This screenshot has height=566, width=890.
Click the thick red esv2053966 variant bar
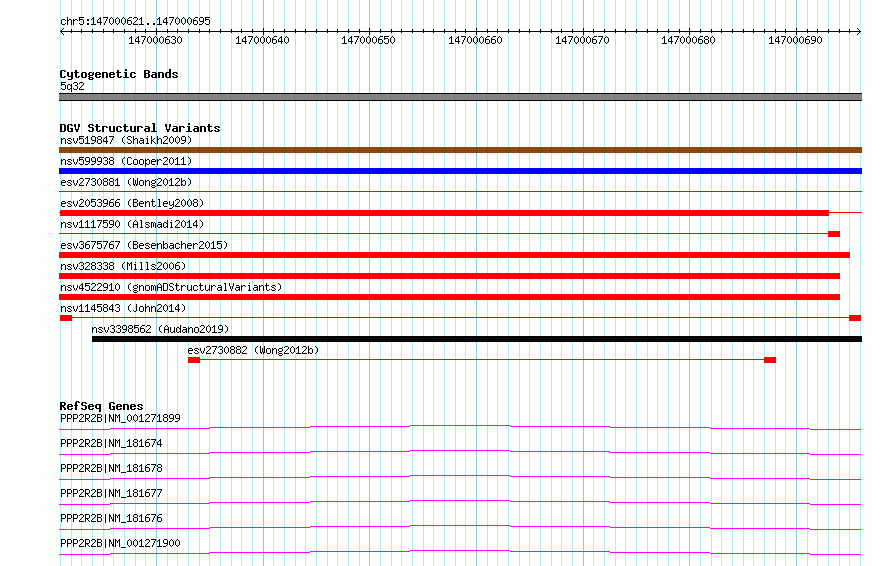pos(444,213)
